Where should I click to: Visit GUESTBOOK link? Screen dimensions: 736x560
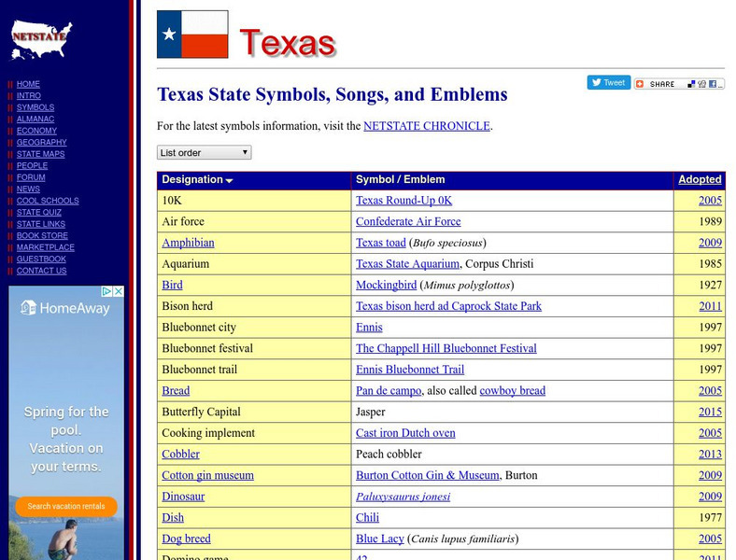[41, 259]
